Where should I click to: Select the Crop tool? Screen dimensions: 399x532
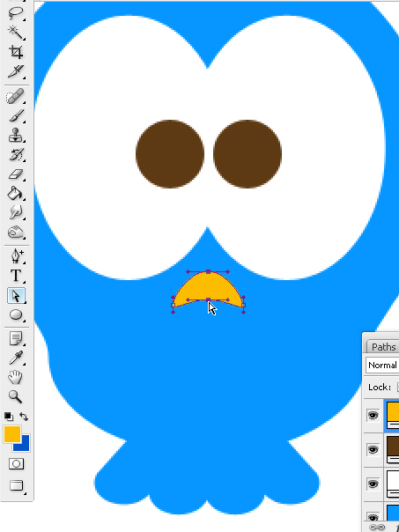[x=16, y=52]
